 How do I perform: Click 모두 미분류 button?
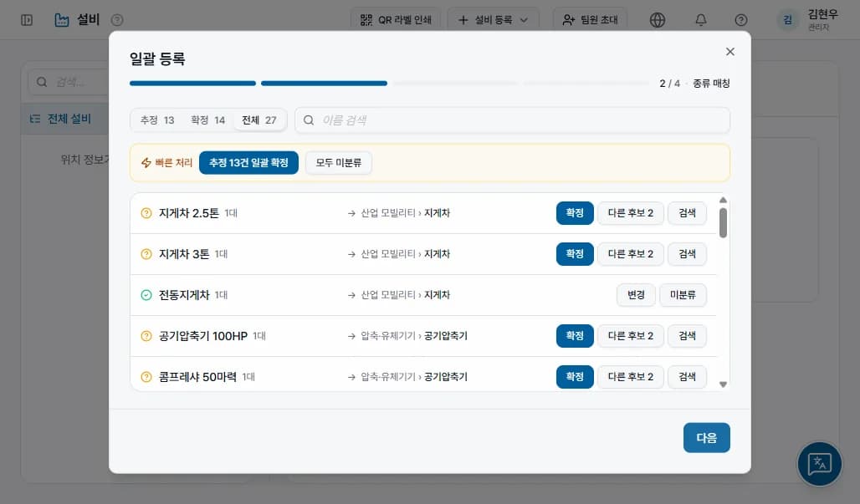[x=339, y=163]
